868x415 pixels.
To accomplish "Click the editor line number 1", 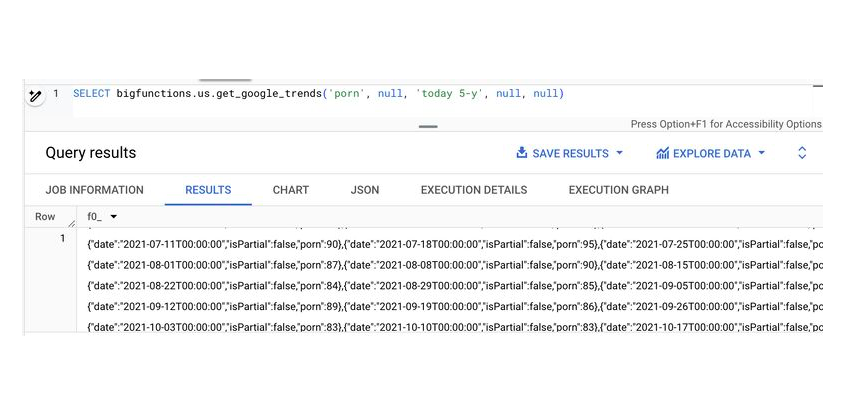I will click(56, 94).
